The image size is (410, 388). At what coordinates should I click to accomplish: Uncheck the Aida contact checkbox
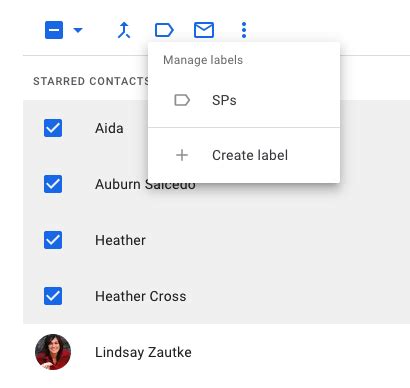[53, 128]
